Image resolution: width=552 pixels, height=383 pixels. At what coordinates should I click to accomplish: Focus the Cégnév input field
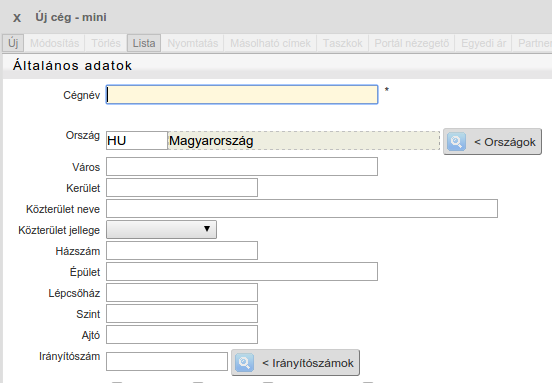click(242, 94)
